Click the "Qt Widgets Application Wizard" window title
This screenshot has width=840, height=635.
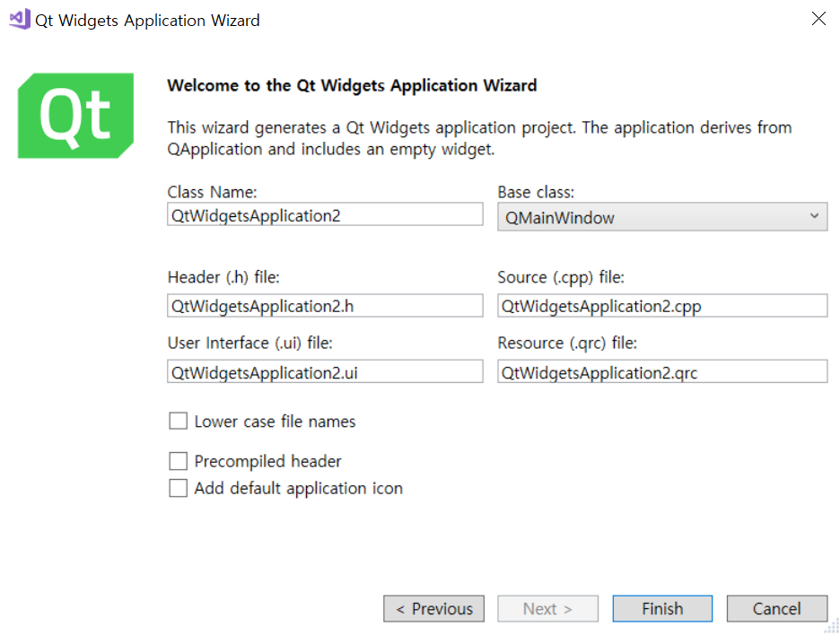pyautogui.click(x=147, y=21)
